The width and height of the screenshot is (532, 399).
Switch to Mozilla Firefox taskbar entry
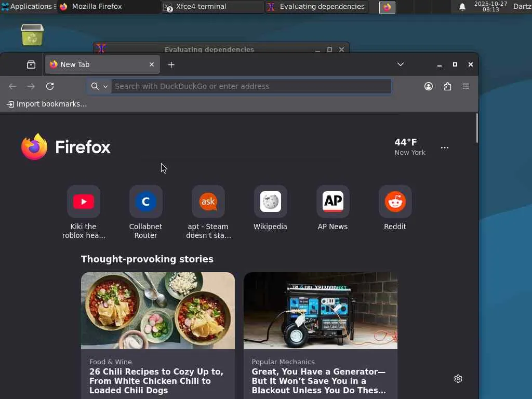(x=108, y=6)
